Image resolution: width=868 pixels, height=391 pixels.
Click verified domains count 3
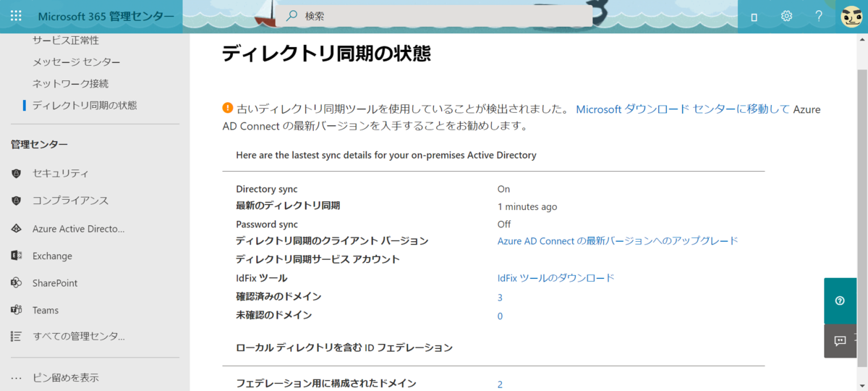tap(500, 298)
